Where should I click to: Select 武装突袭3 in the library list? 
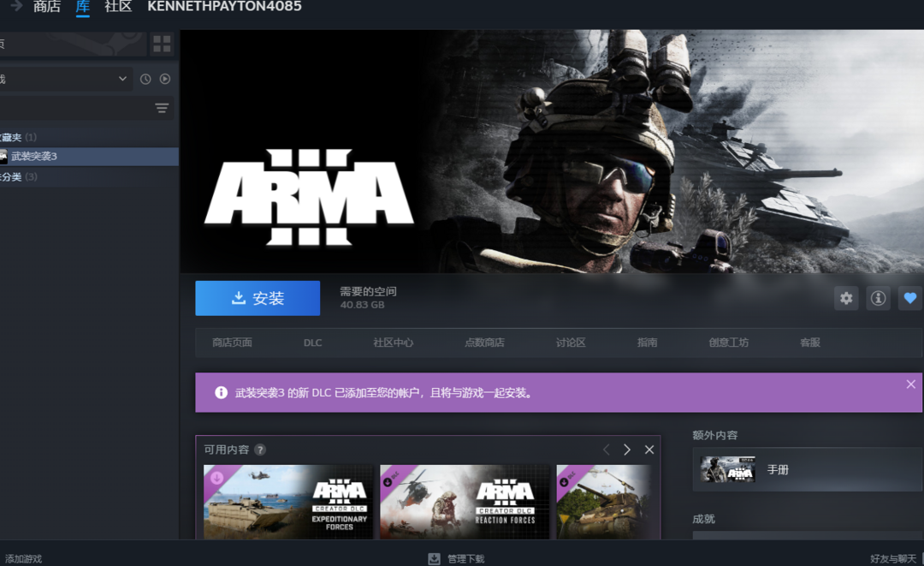89,156
